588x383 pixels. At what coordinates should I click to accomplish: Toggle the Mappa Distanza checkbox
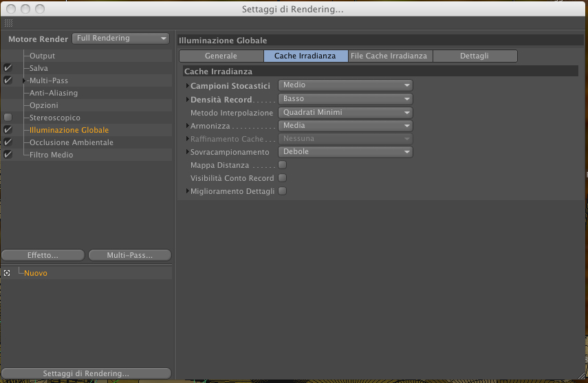pyautogui.click(x=283, y=164)
